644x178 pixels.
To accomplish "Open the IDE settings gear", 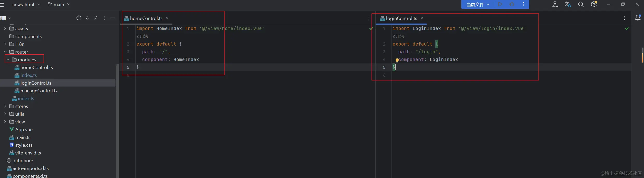I will point(594,4).
